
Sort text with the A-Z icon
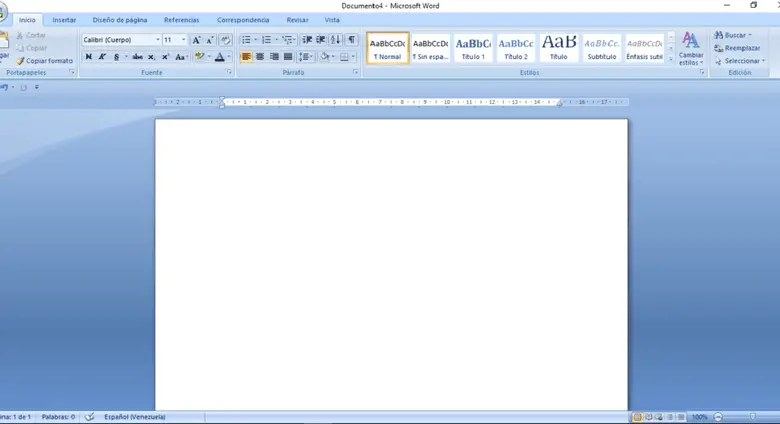click(x=335, y=40)
